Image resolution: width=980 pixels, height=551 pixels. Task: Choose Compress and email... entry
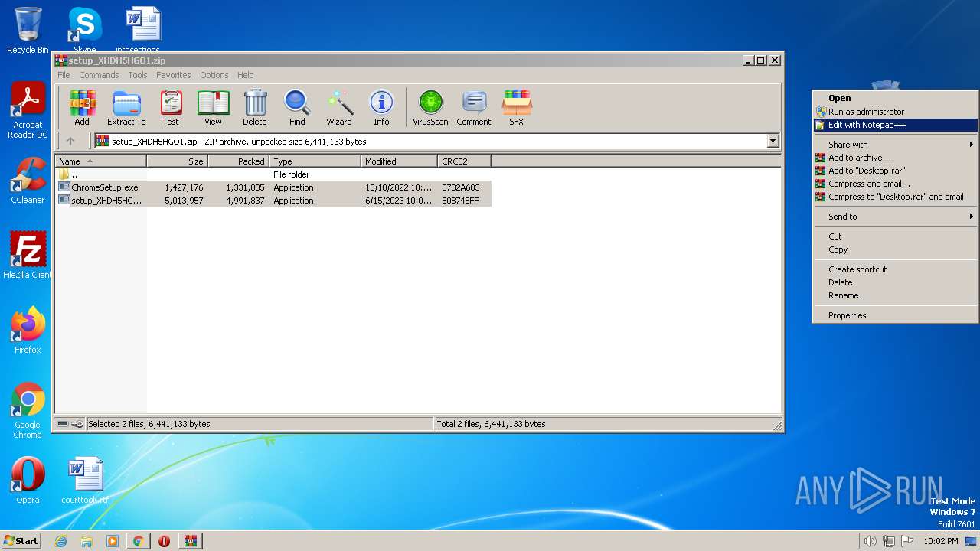tap(895, 184)
